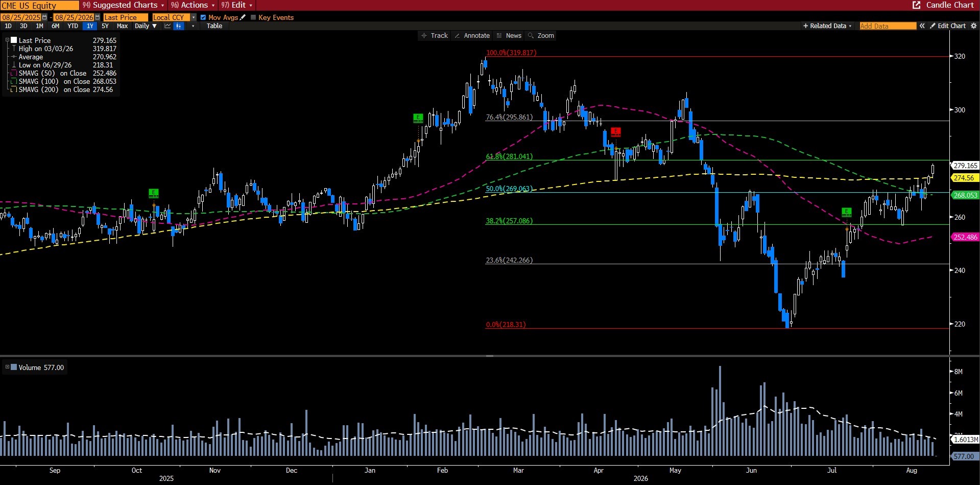This screenshot has height=485, width=980.
Task: Click the Candle Chart title
Action: click(x=950, y=5)
